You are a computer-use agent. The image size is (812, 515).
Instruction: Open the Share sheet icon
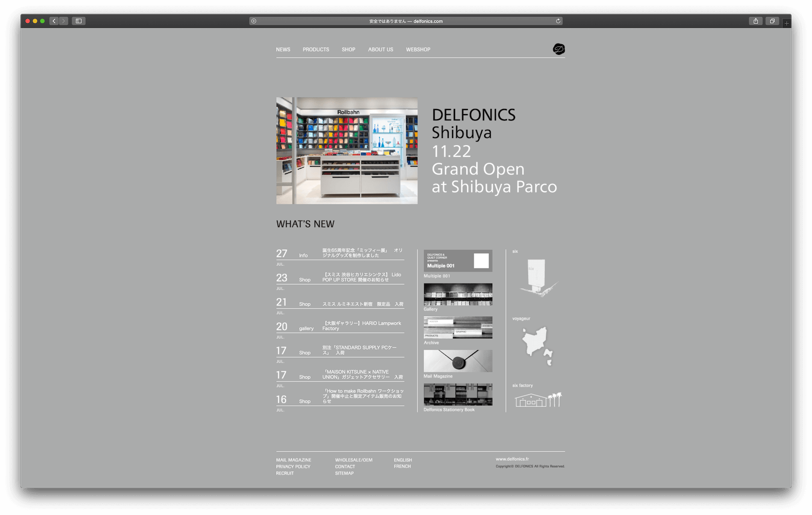pos(756,21)
